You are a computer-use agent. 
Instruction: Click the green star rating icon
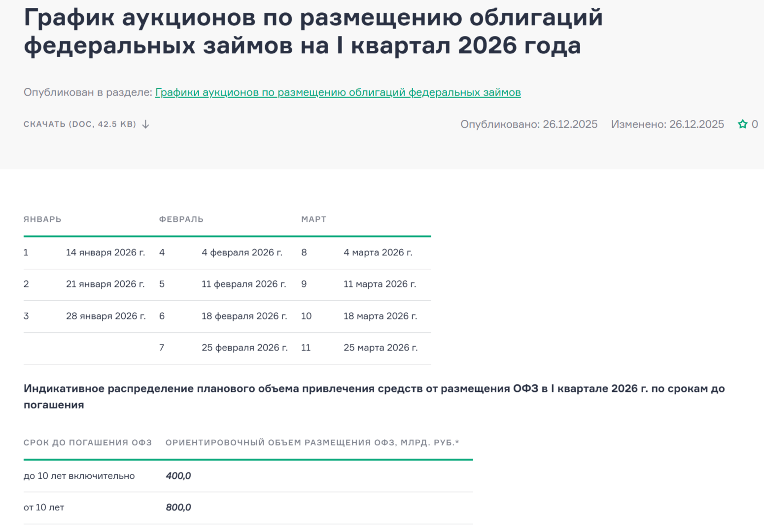click(x=742, y=124)
